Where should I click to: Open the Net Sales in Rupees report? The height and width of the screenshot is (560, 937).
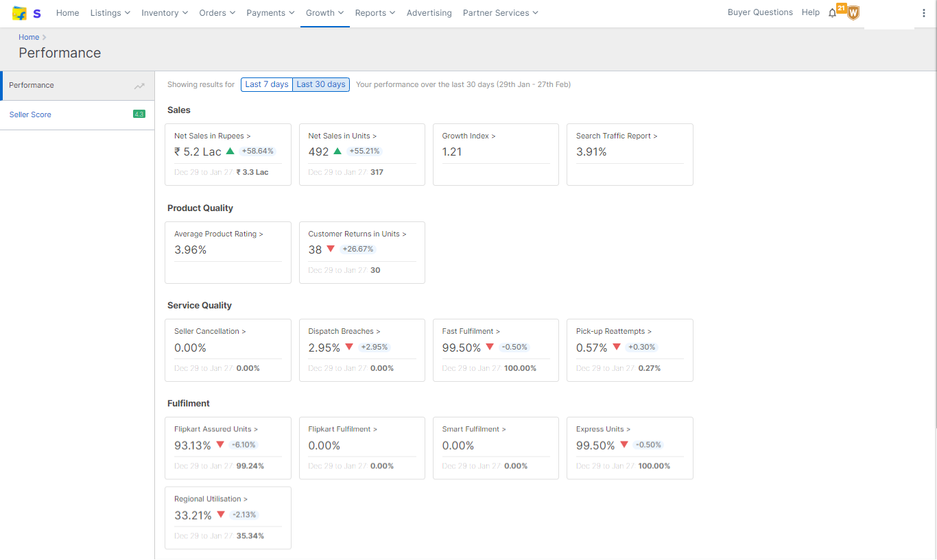pyautogui.click(x=213, y=136)
